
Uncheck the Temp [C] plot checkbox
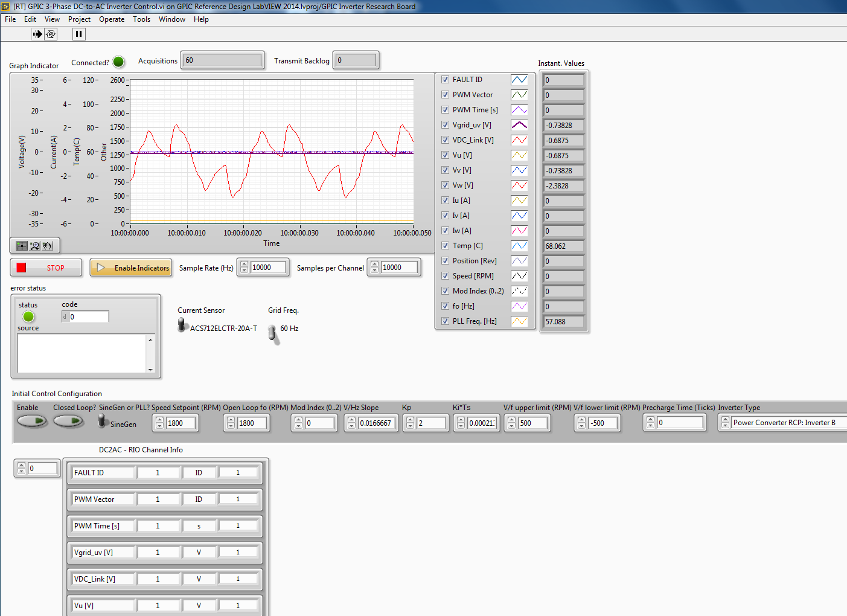point(445,246)
